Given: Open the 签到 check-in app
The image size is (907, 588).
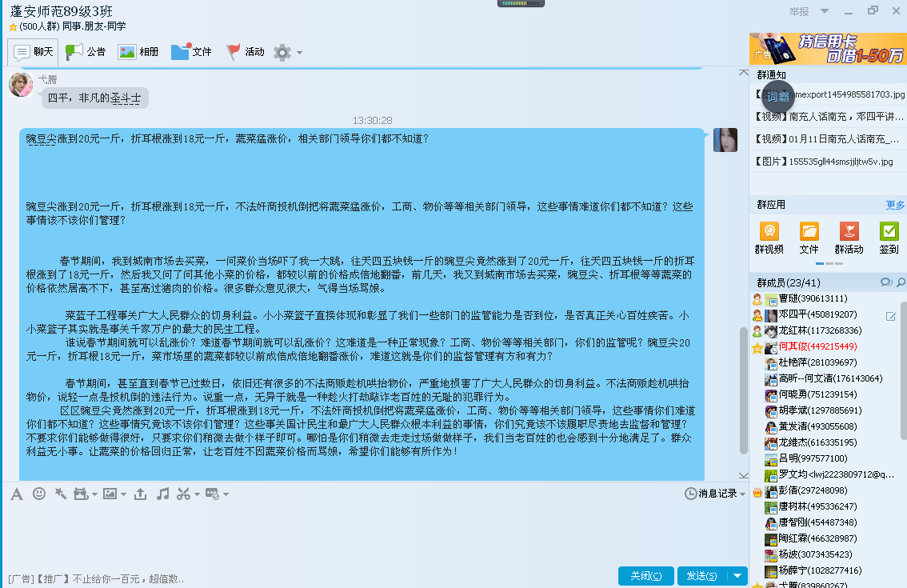Looking at the screenshot, I should [x=889, y=238].
